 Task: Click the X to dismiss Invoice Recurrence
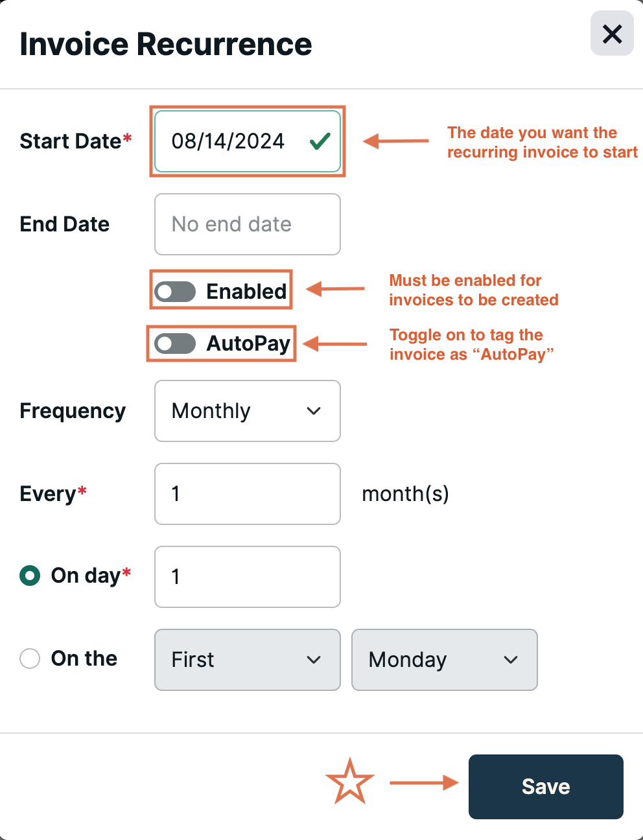pos(611,34)
